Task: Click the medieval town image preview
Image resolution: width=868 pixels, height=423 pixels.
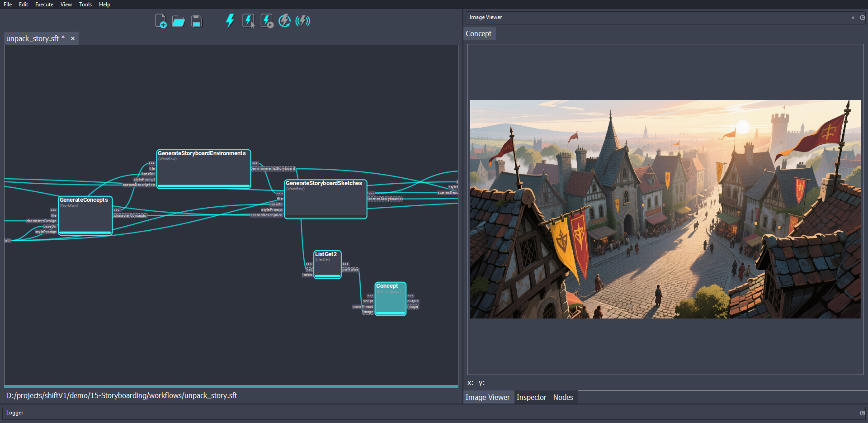Action: (x=665, y=209)
